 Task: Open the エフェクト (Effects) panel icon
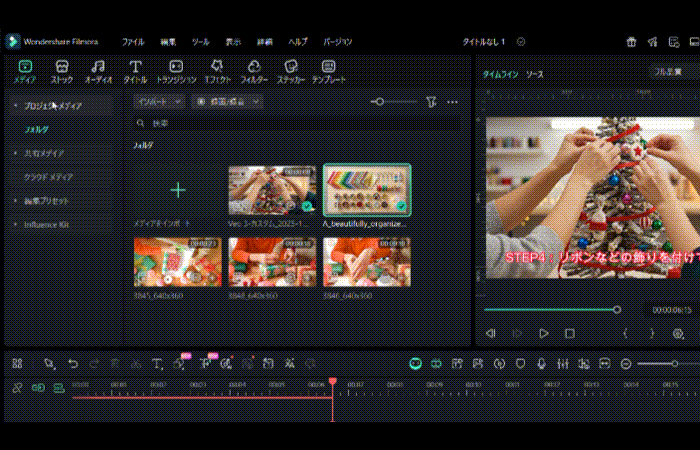click(217, 66)
